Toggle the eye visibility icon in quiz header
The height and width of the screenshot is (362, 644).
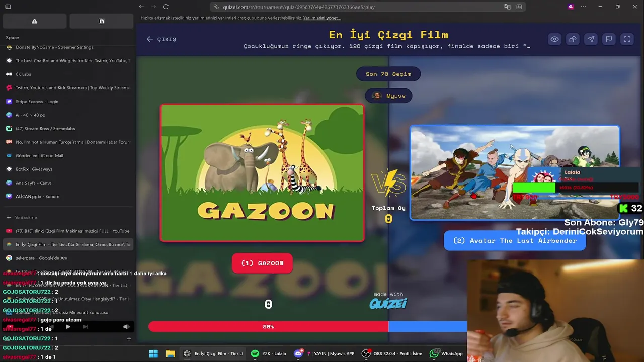click(554, 39)
